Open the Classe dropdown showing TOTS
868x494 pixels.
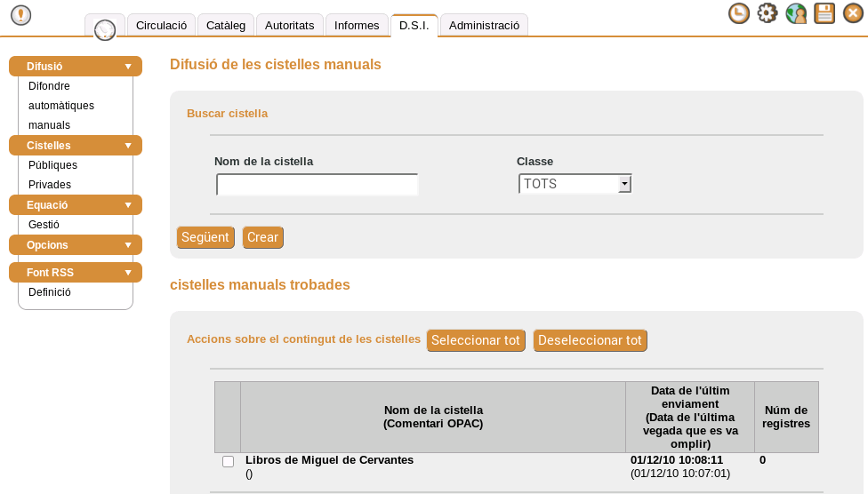point(575,184)
